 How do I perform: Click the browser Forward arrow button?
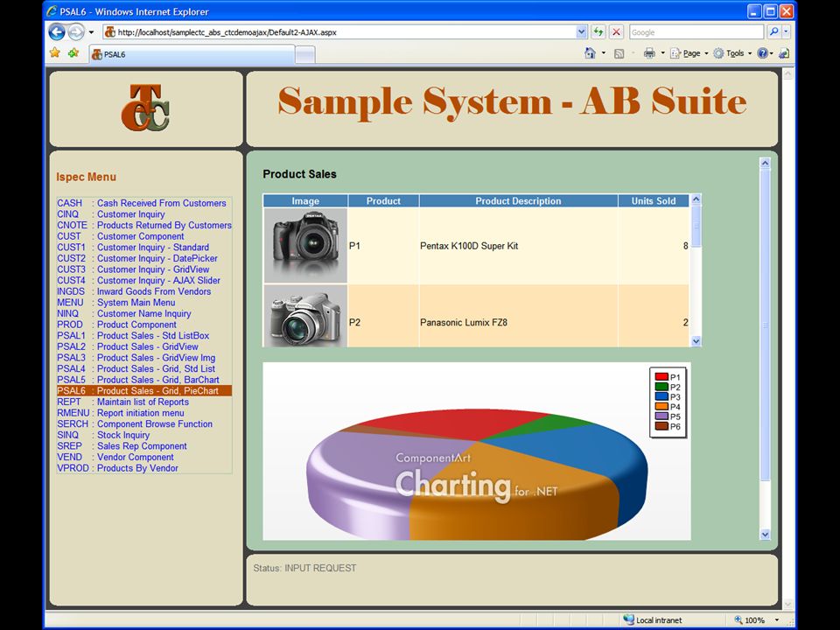click(76, 32)
